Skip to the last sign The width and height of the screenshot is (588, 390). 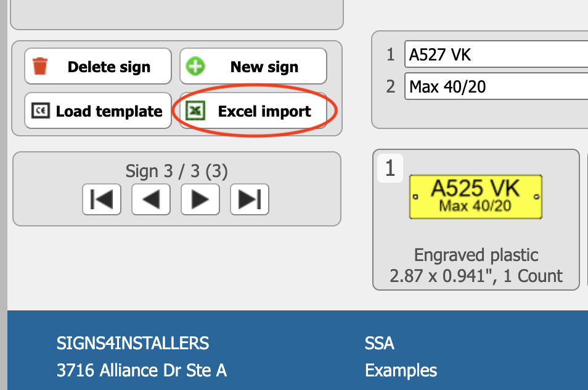click(x=250, y=199)
